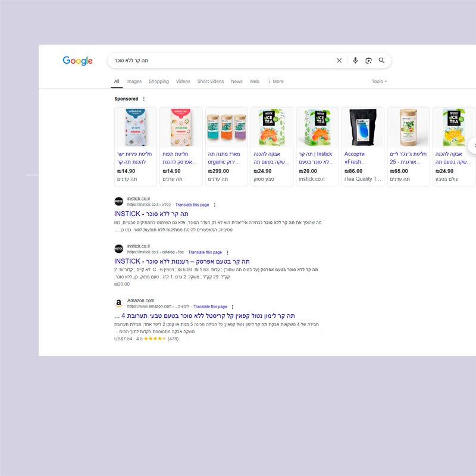The width and height of the screenshot is (476, 476).
Task: Click the Sponsored label
Action: [x=126, y=99]
